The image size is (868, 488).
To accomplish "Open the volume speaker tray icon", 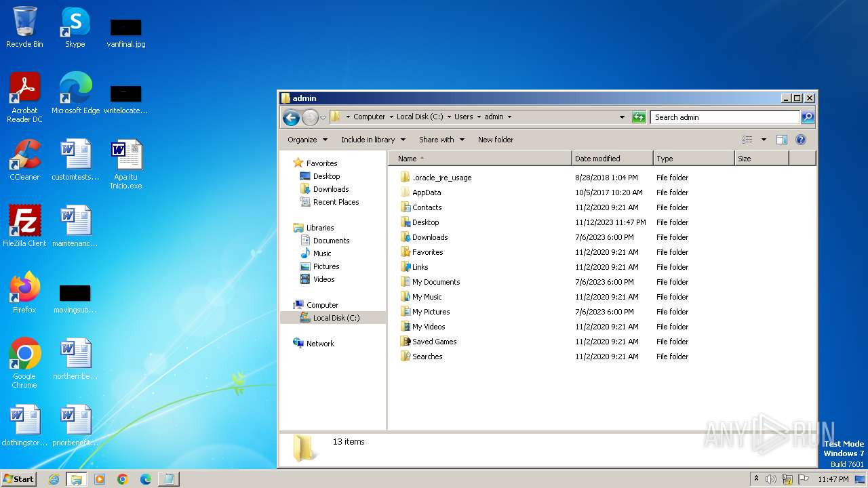I will tap(771, 479).
